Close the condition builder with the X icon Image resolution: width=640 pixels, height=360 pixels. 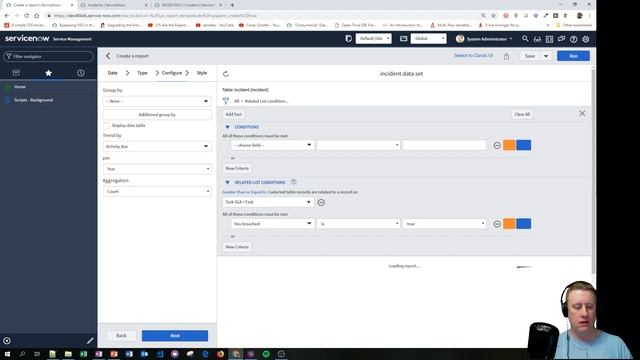pos(582,113)
